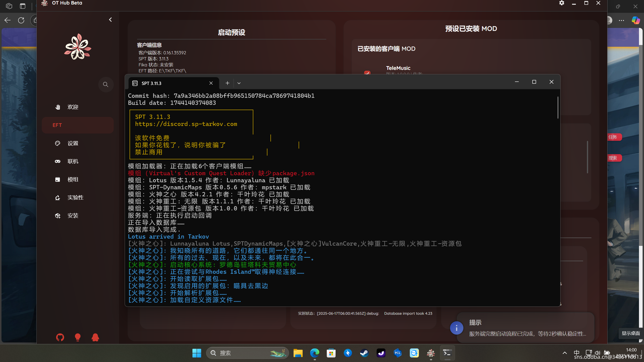The width and height of the screenshot is (644, 362).
Task: Open File Explorer from taskbar
Action: click(x=298, y=353)
